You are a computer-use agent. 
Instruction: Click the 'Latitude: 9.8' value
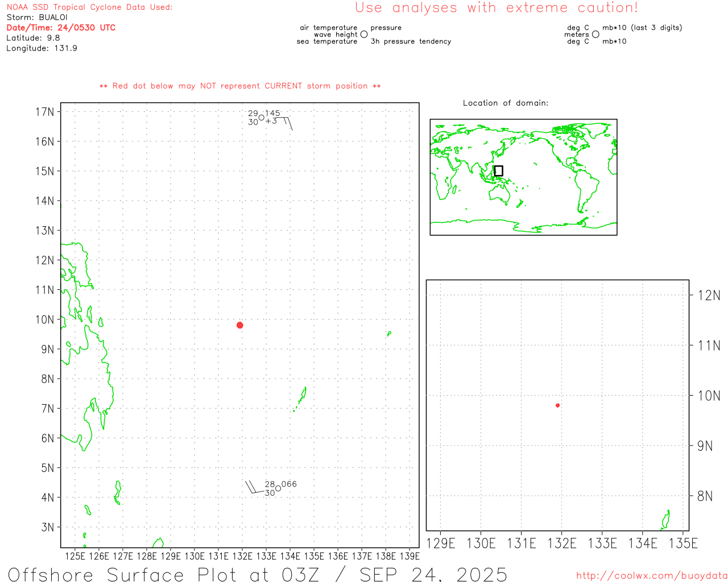point(33,38)
